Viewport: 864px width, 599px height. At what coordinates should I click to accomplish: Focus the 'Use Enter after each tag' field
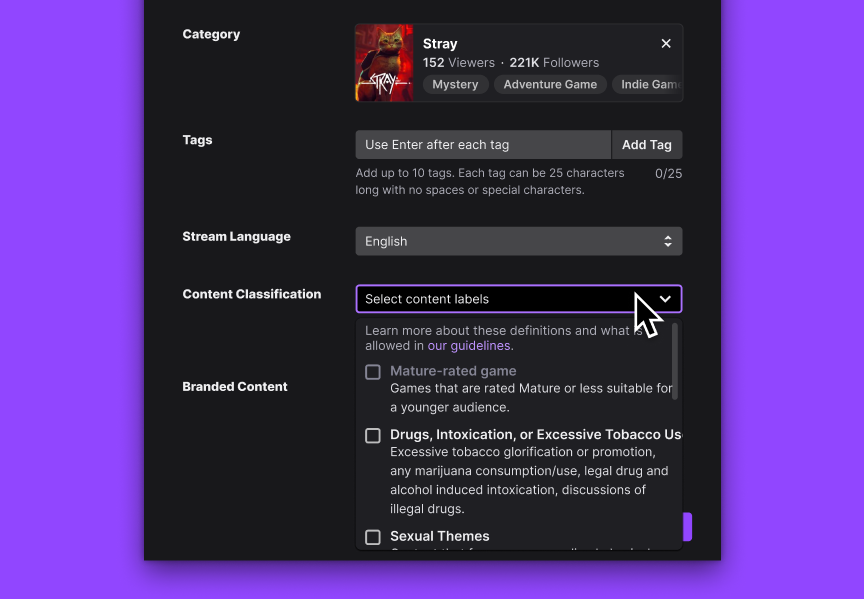click(483, 145)
